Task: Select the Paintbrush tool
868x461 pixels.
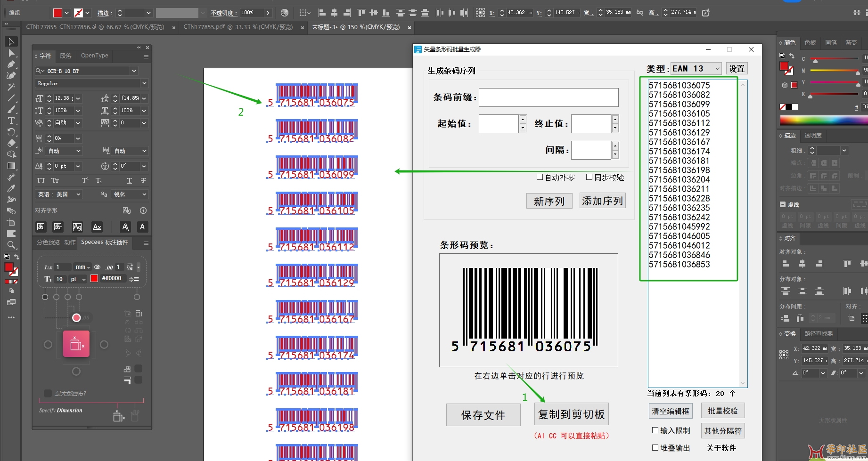Action: 11,109
